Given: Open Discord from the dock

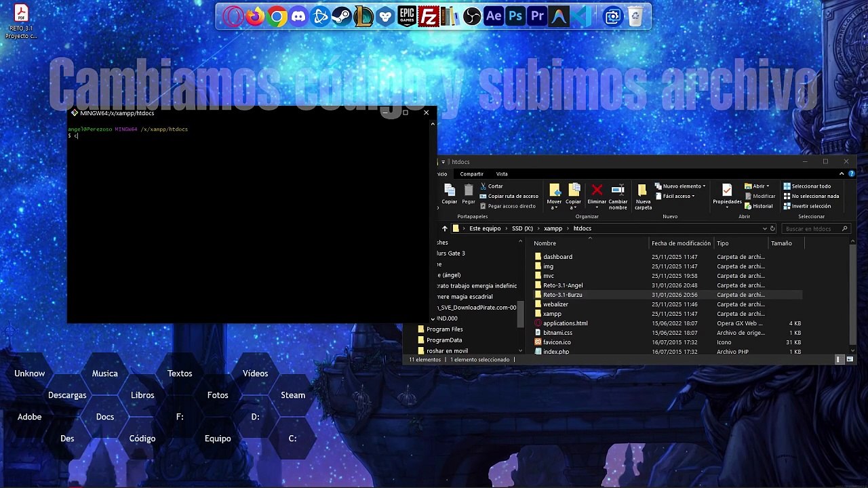Looking at the screenshot, I should [298, 16].
